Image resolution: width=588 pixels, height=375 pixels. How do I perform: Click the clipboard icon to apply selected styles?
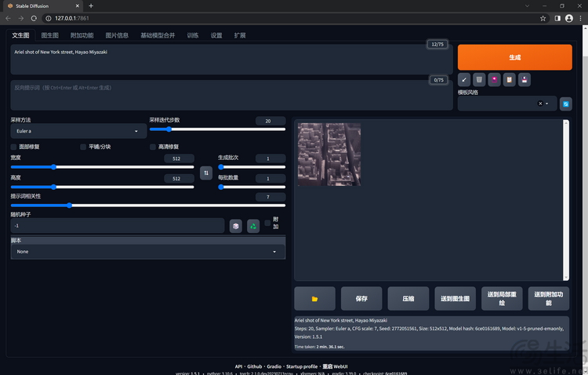point(510,79)
